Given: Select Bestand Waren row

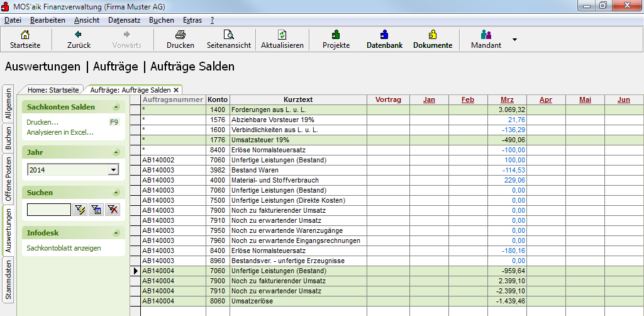Looking at the screenshot, I should [387, 170].
